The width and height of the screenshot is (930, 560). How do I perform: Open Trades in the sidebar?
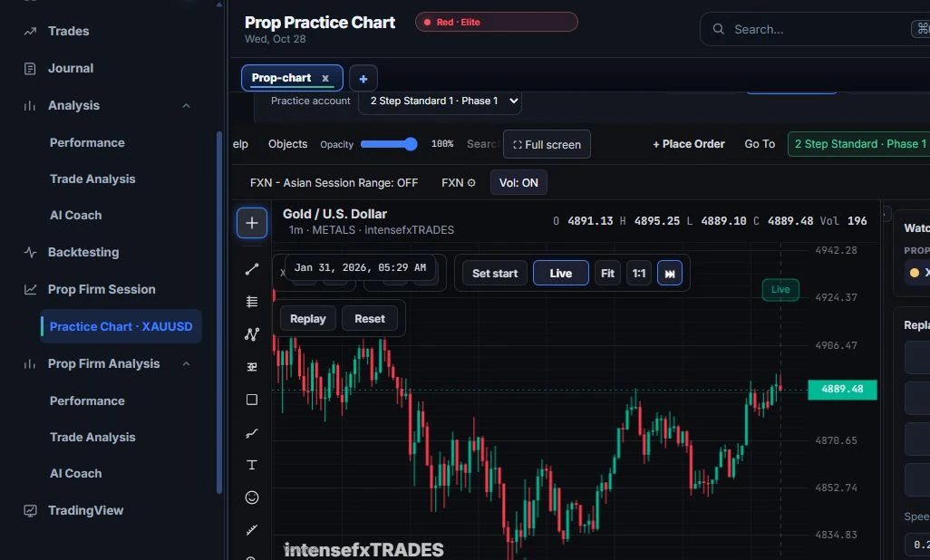(68, 31)
